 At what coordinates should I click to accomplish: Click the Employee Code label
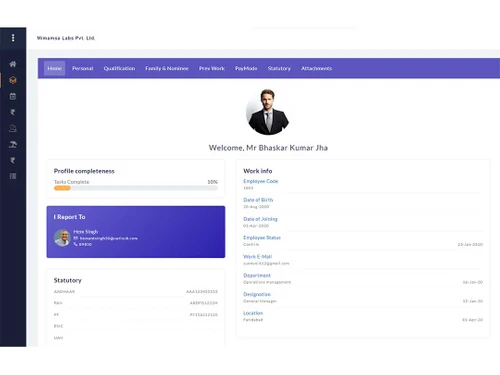point(261,181)
